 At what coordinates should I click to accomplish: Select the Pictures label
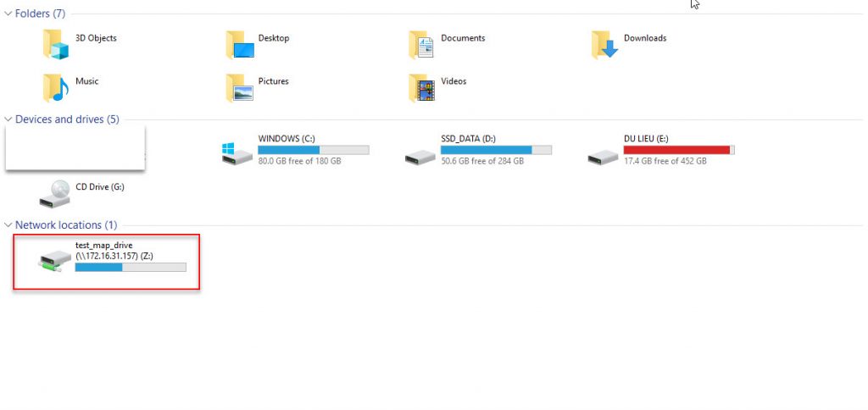click(274, 81)
